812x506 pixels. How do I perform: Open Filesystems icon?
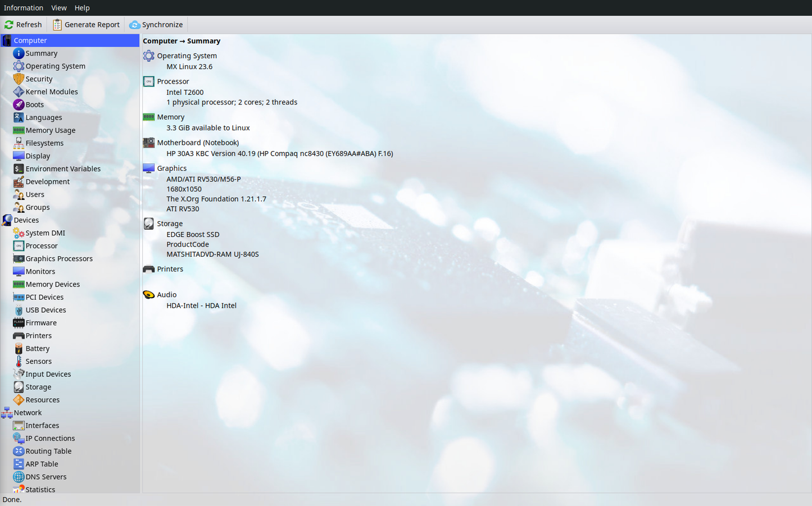pos(19,143)
